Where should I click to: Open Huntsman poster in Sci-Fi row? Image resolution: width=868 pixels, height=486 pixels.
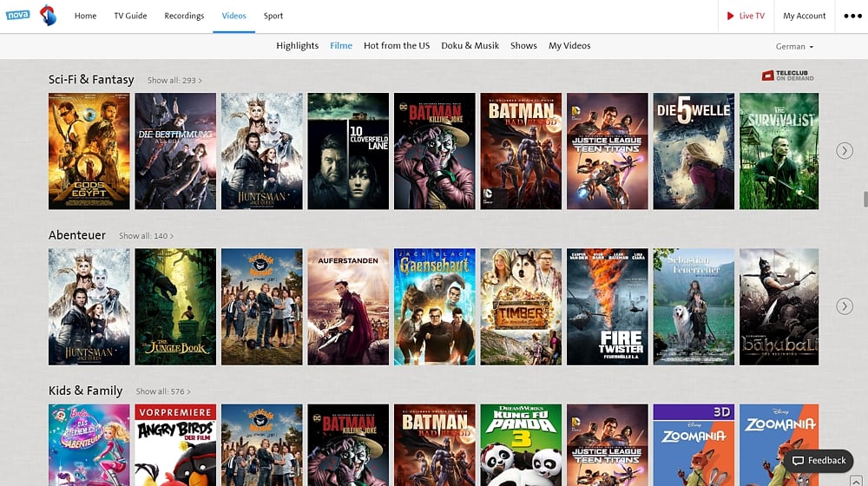tap(262, 151)
